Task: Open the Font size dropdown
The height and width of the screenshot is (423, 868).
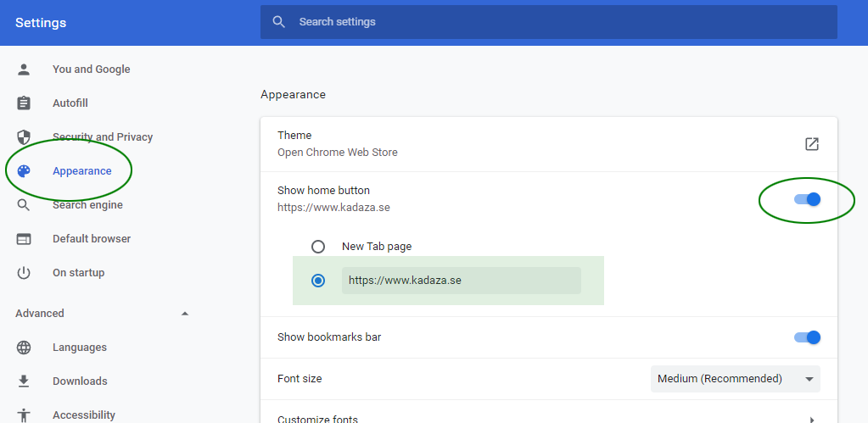Action: (735, 379)
